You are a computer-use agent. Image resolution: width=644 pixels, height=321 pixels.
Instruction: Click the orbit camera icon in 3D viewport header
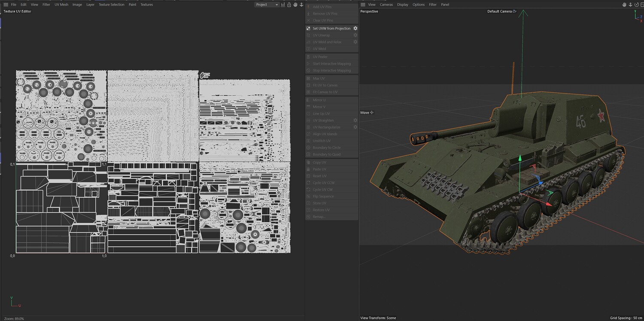pos(637,5)
